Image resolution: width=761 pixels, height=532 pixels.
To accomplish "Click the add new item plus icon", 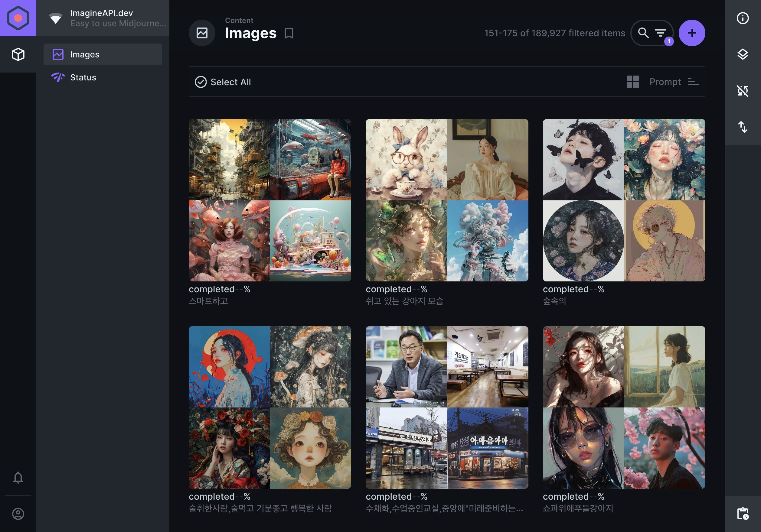I will pyautogui.click(x=692, y=32).
